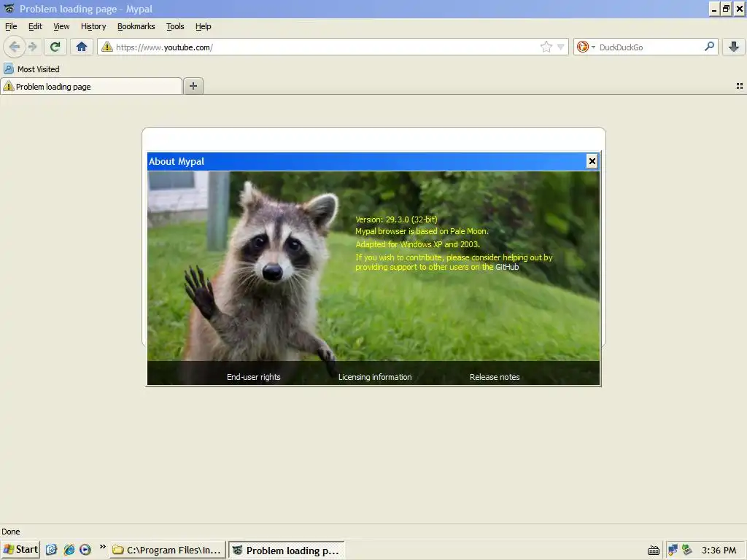Open the Tools menu
The image size is (747, 560).
tap(175, 27)
